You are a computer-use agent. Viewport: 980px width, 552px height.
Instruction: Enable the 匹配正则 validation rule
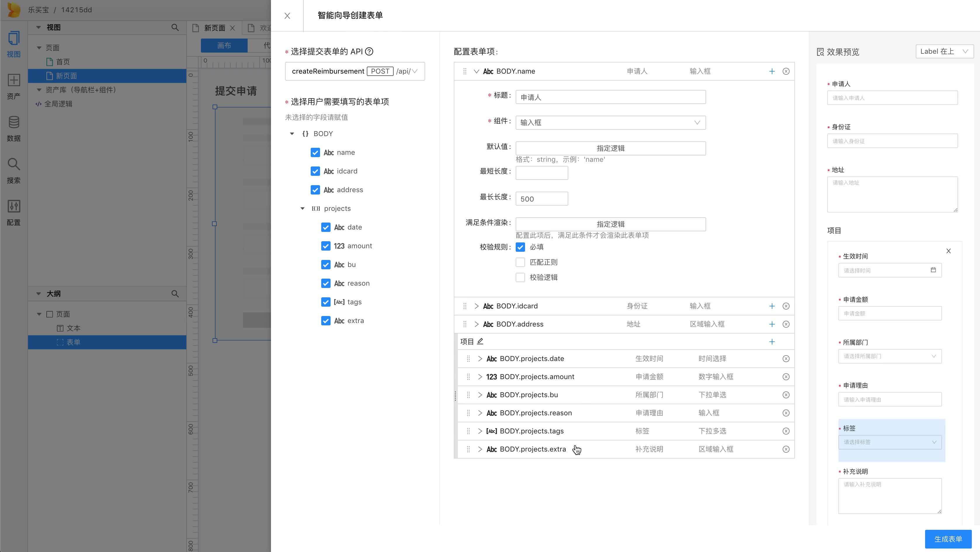click(x=520, y=263)
